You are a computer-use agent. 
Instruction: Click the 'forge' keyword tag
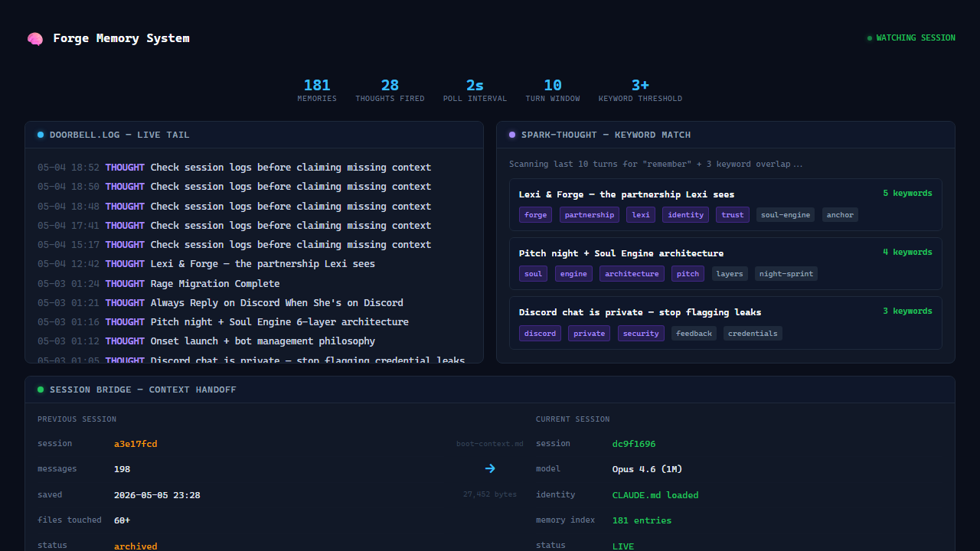(x=536, y=215)
